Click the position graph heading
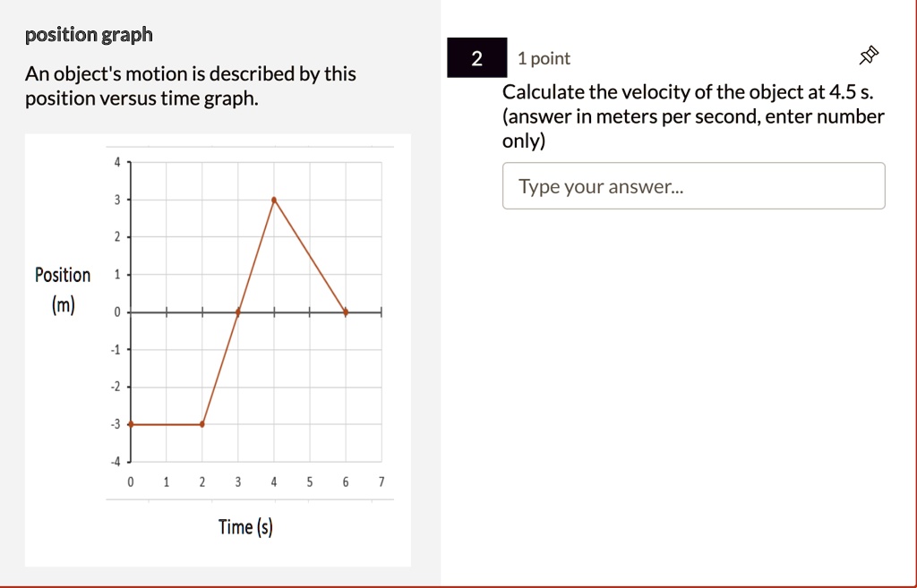 click(x=88, y=34)
